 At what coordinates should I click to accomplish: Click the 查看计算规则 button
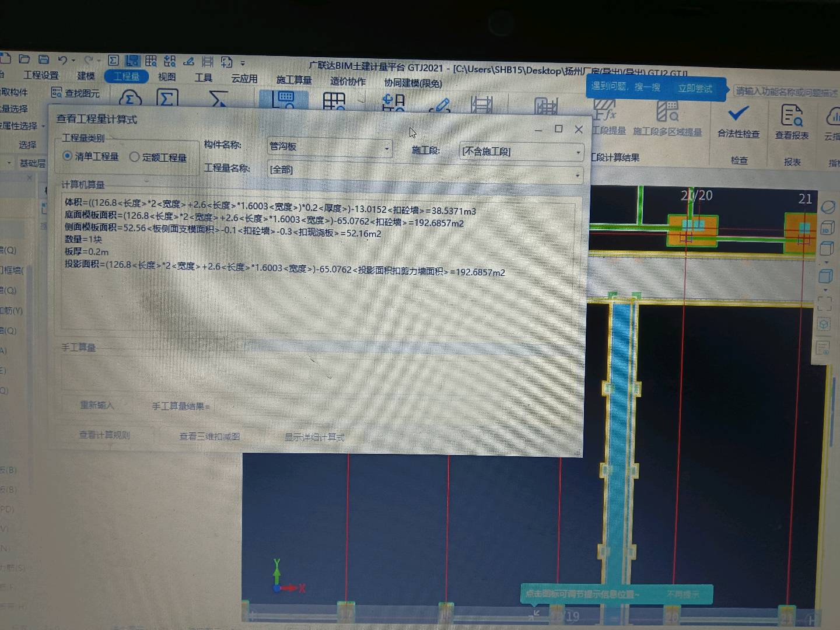(x=104, y=435)
